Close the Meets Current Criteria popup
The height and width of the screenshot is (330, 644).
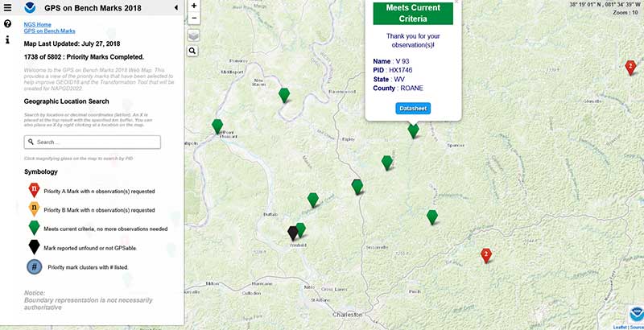(x=456, y=2)
